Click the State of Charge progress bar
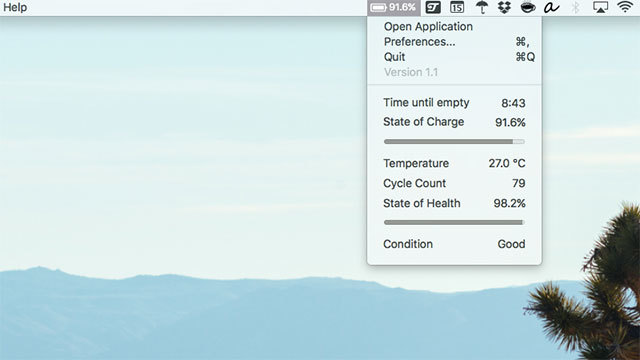This screenshot has width=640, height=360. pyautogui.click(x=454, y=142)
